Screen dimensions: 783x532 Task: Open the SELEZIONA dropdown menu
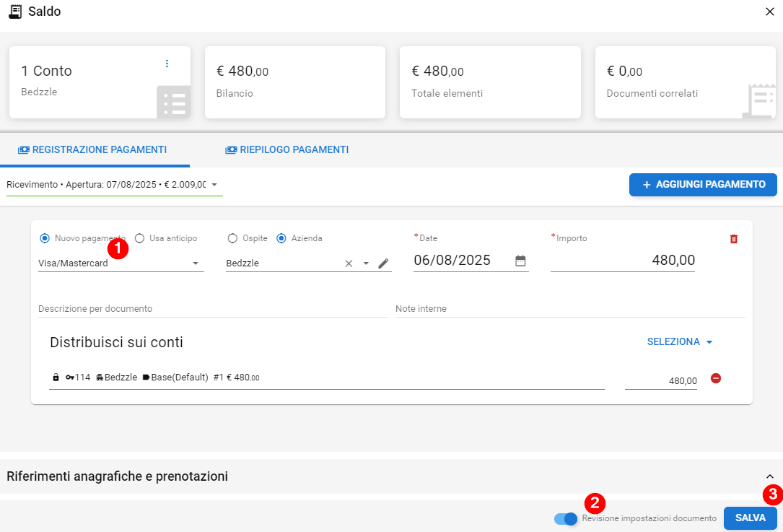tap(680, 342)
